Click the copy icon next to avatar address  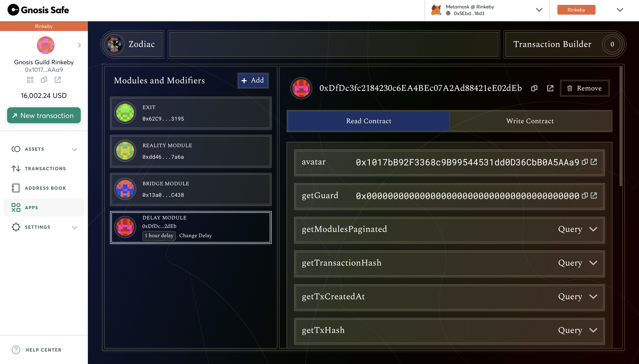point(585,162)
